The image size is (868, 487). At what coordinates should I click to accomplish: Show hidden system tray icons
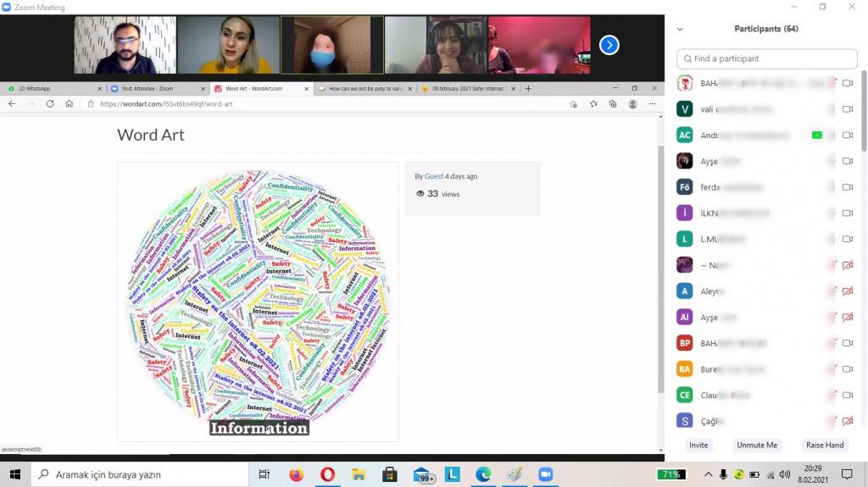coord(708,474)
